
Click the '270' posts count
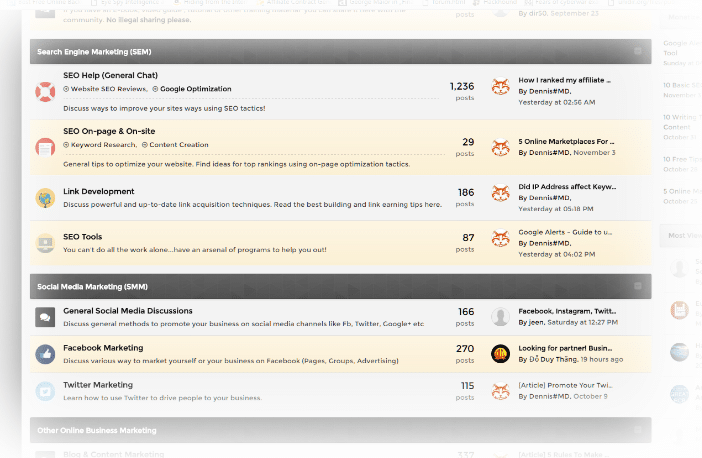pos(465,348)
